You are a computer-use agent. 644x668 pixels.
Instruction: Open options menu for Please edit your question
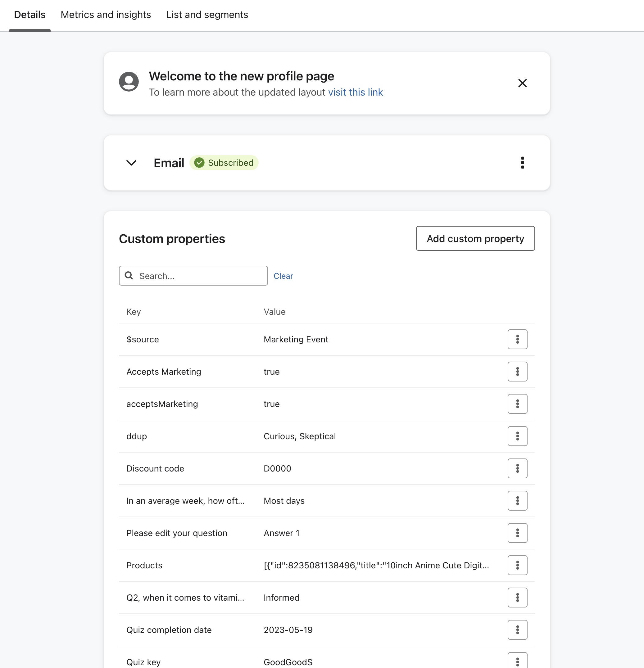(x=517, y=533)
